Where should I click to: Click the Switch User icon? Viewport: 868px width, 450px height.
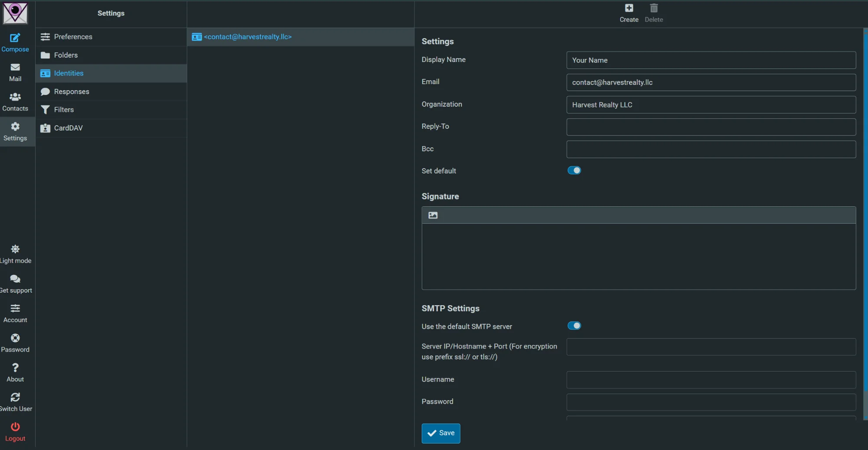point(15,398)
